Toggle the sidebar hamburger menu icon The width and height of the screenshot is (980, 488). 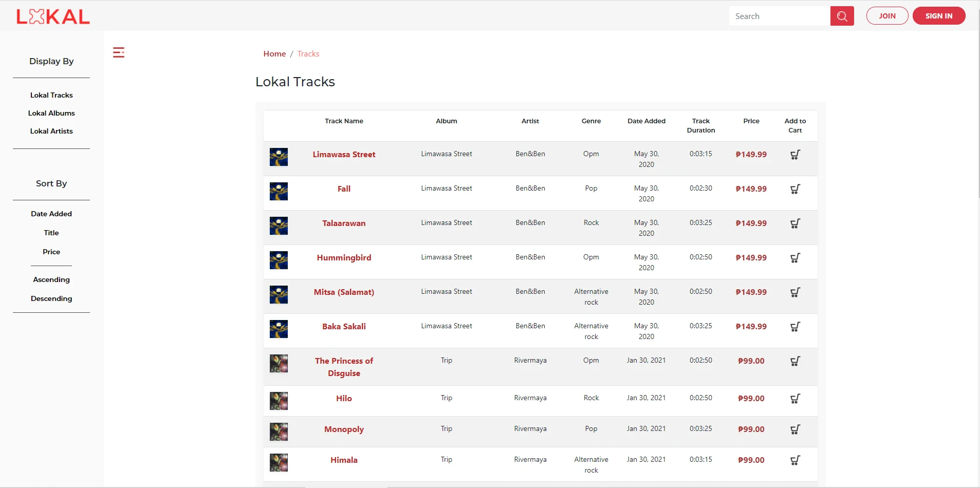(x=119, y=52)
